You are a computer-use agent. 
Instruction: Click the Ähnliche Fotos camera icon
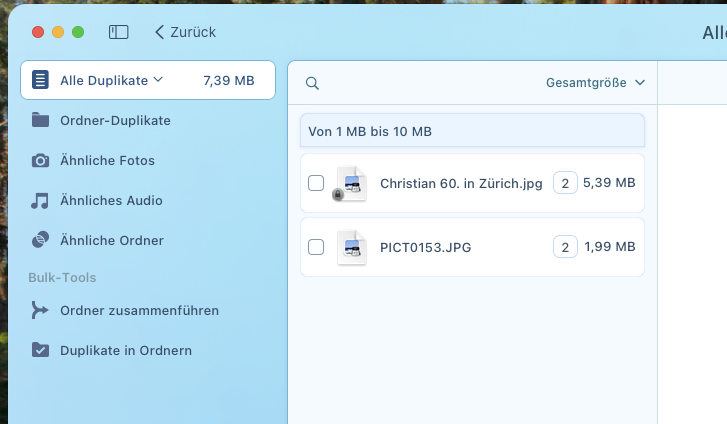40,161
